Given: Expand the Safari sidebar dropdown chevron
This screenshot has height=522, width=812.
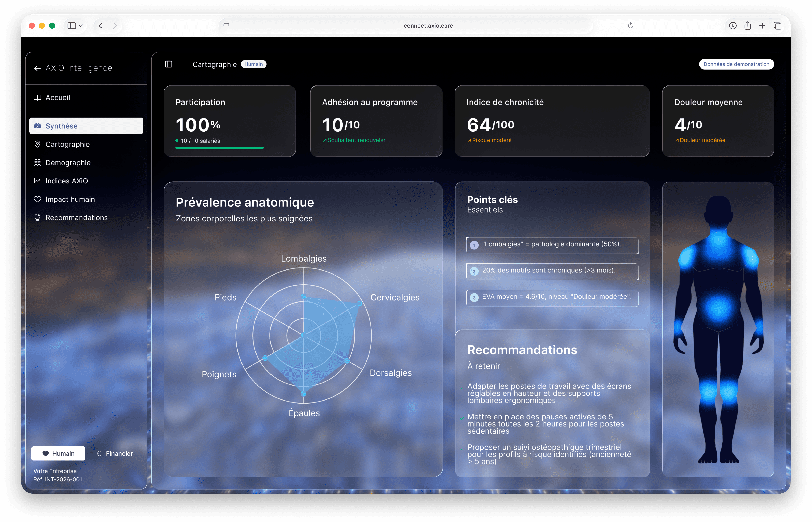Looking at the screenshot, I should point(81,26).
